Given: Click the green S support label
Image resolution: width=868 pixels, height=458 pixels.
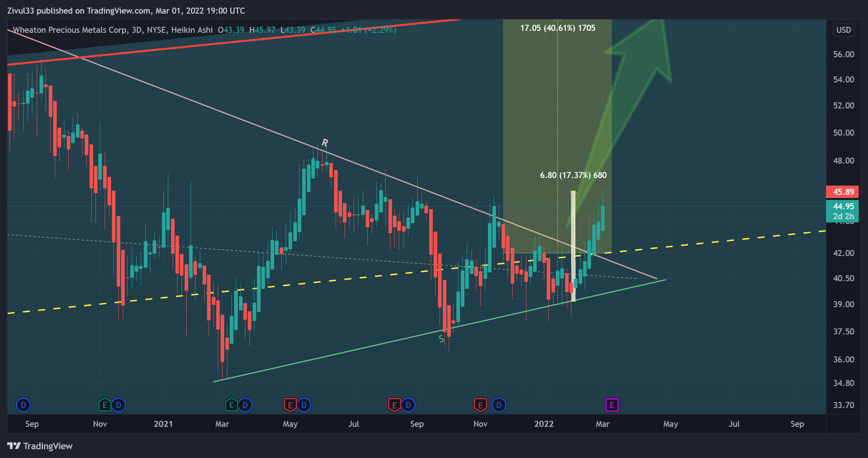Looking at the screenshot, I should [x=441, y=339].
